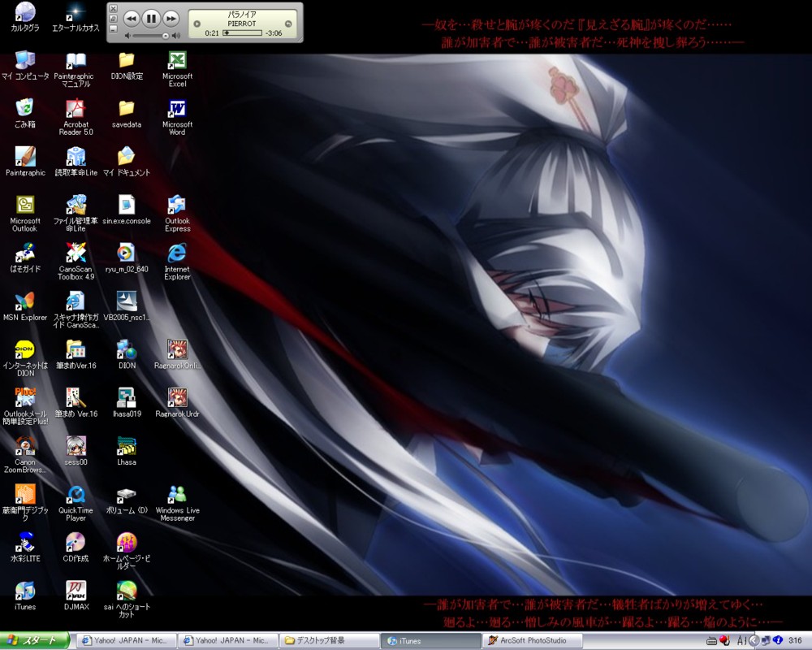The width and height of the screenshot is (812, 650).
Task: Select the Acrobat Reader 5.0 icon
Action: coord(76,117)
